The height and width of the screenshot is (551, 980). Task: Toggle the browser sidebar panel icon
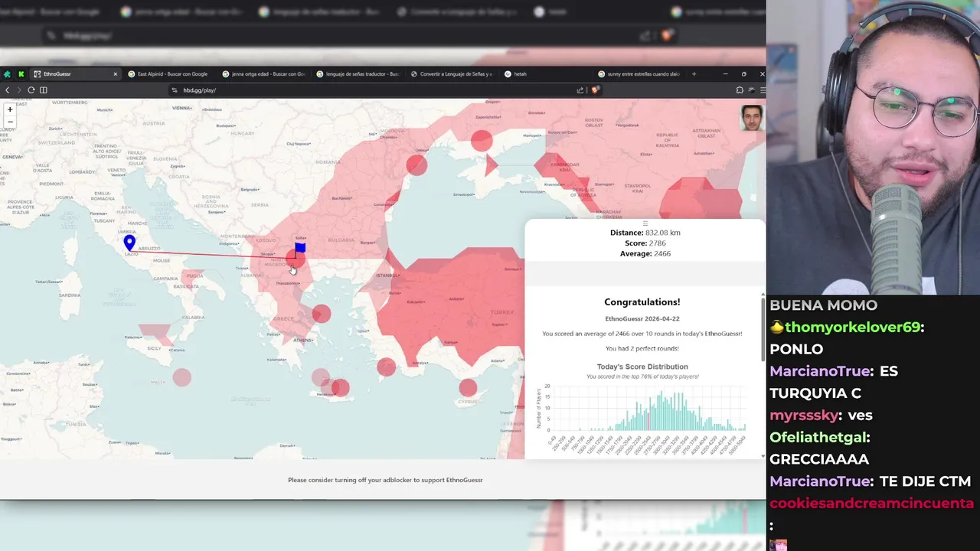44,90
